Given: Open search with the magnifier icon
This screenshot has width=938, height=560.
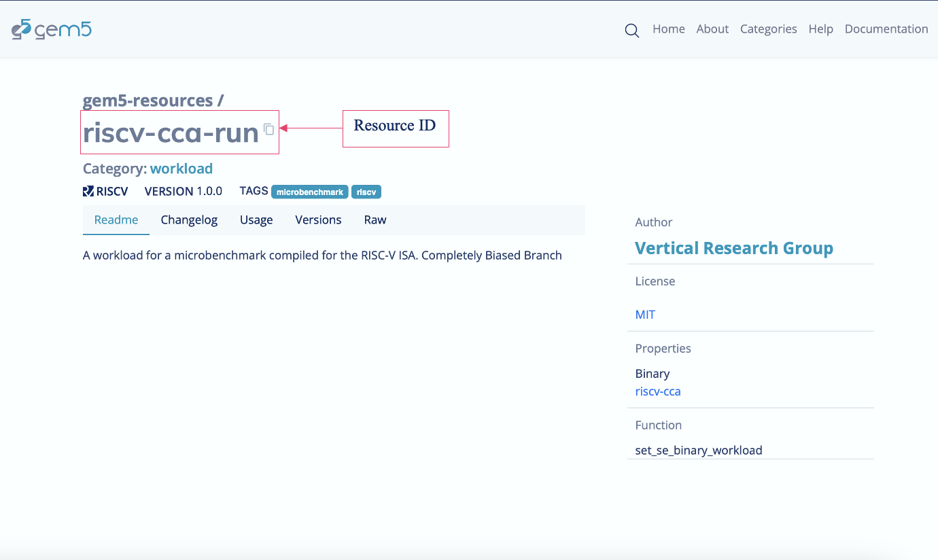Looking at the screenshot, I should 631,31.
